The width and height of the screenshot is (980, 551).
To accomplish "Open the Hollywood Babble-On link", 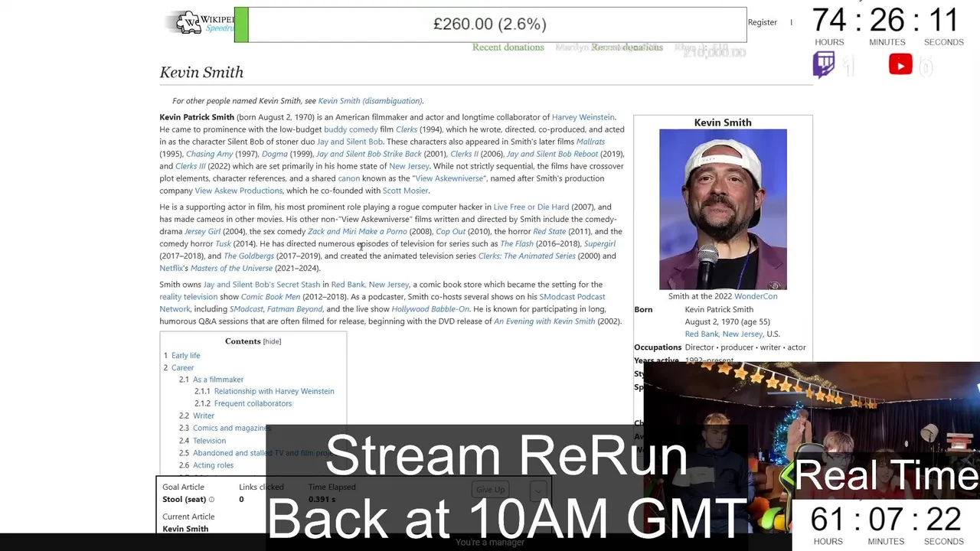I will 430,309.
